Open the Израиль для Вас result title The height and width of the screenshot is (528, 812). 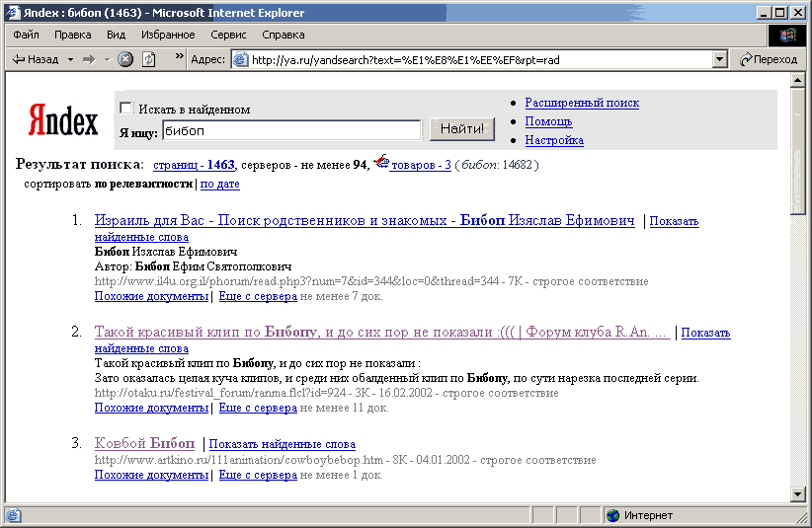[365, 221]
